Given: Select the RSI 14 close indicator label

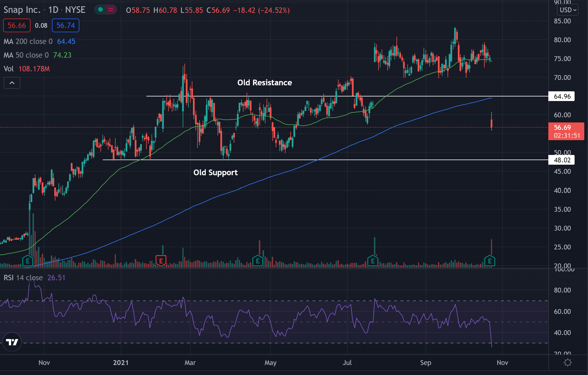Looking at the screenshot, I should (23, 278).
